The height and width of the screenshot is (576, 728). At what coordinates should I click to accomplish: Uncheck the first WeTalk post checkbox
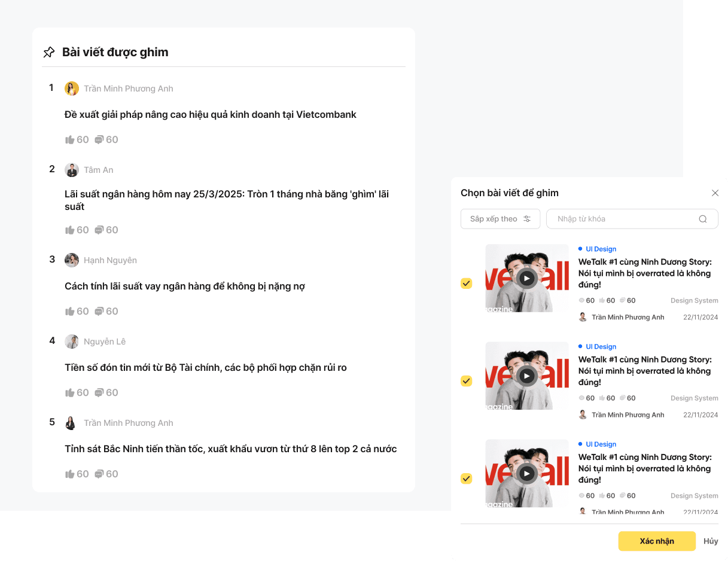click(467, 284)
